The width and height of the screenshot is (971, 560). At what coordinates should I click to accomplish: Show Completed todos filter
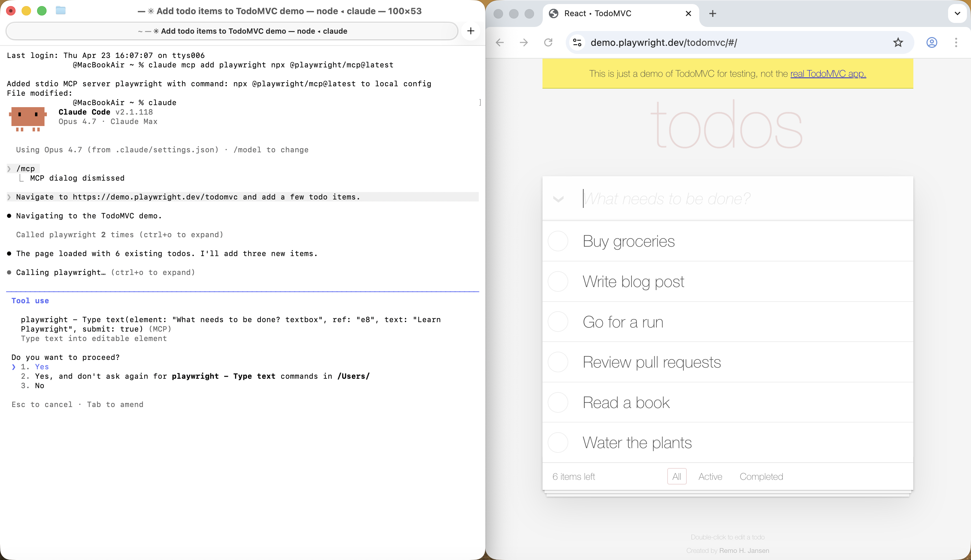[x=761, y=476]
